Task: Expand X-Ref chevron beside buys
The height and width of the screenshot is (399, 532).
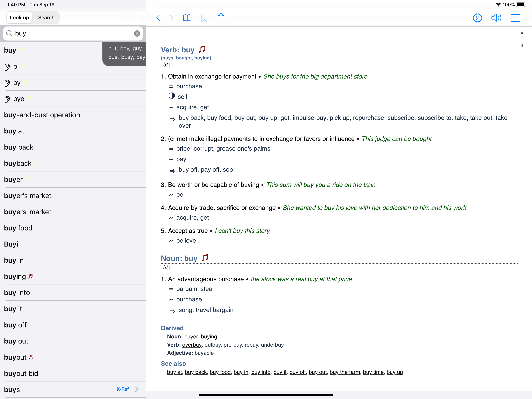Action: click(137, 389)
